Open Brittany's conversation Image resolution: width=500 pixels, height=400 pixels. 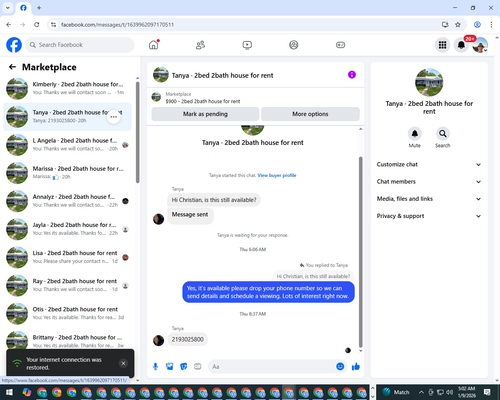[x=67, y=341]
